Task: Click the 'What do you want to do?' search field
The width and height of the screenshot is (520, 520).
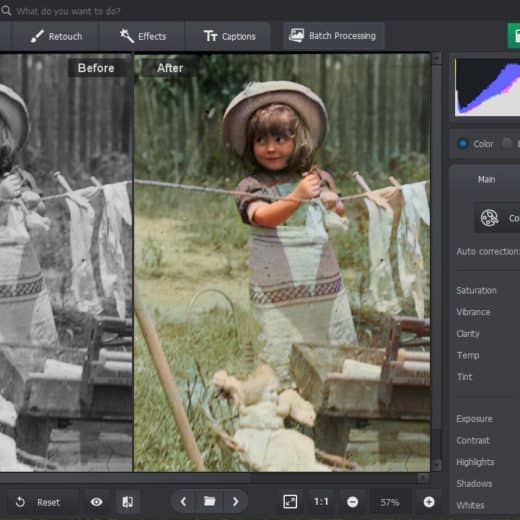Action: (68, 11)
